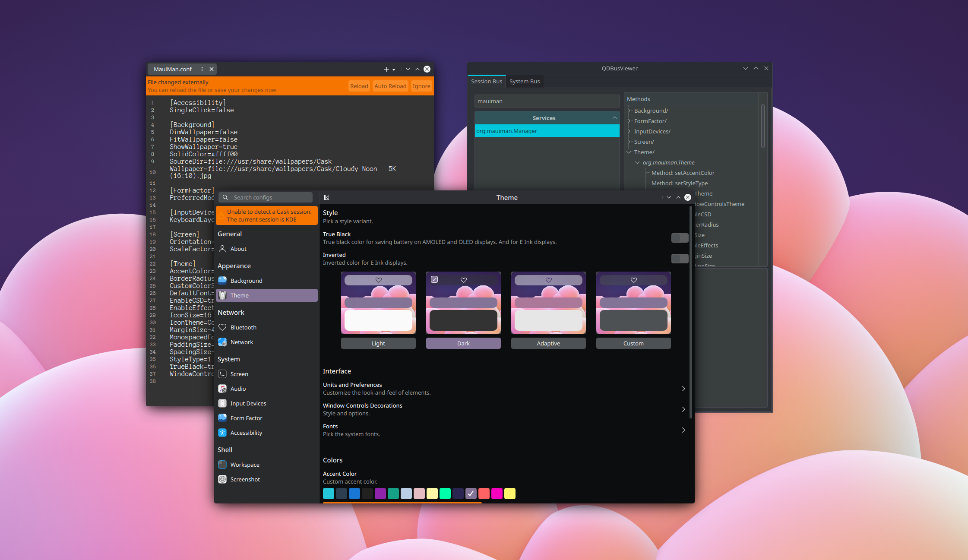Click the Accessibility icon in sidebar
The width and height of the screenshot is (968, 560).
(222, 433)
